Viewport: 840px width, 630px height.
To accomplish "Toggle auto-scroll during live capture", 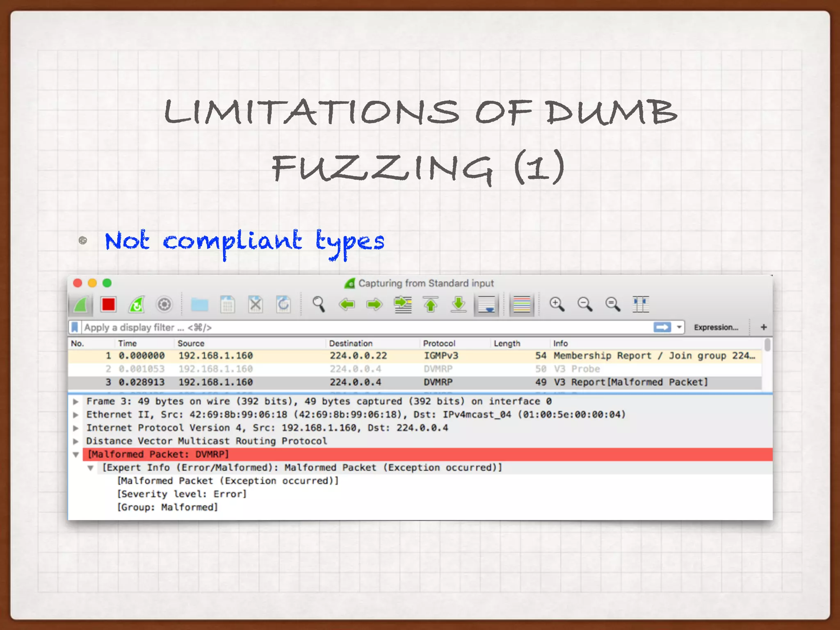I will (486, 305).
